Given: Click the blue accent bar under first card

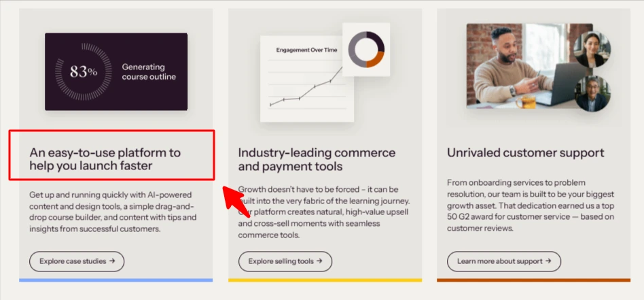Looking at the screenshot, I should [x=115, y=280].
